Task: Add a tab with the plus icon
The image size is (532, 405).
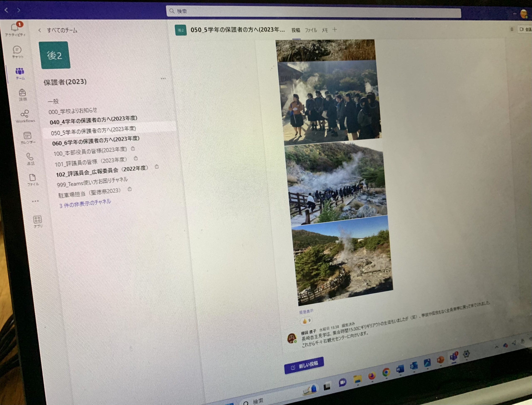Action: click(335, 30)
